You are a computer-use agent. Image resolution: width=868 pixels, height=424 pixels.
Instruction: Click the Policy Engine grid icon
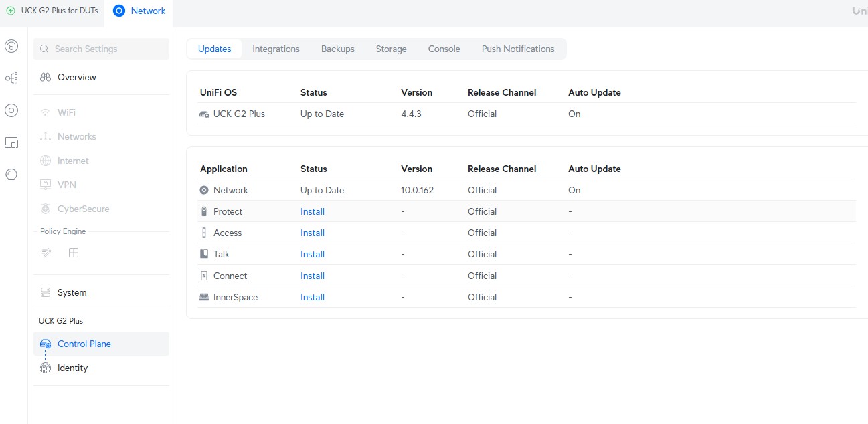click(x=74, y=253)
